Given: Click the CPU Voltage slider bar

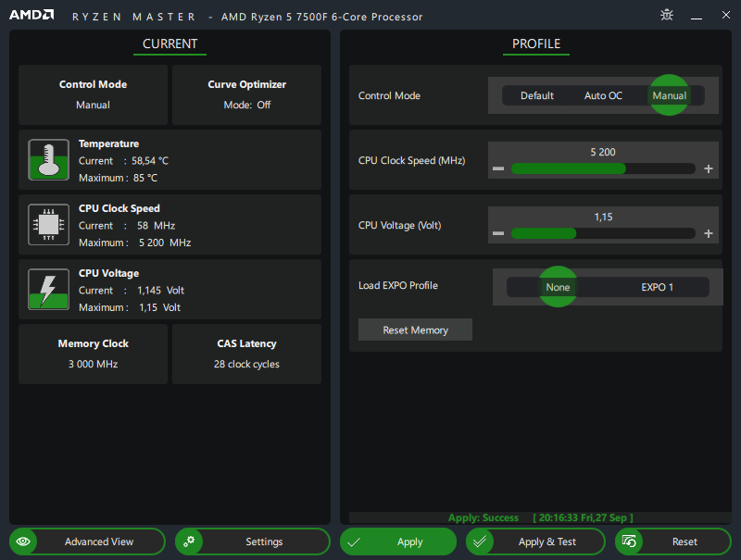Looking at the screenshot, I should pyautogui.click(x=603, y=233).
